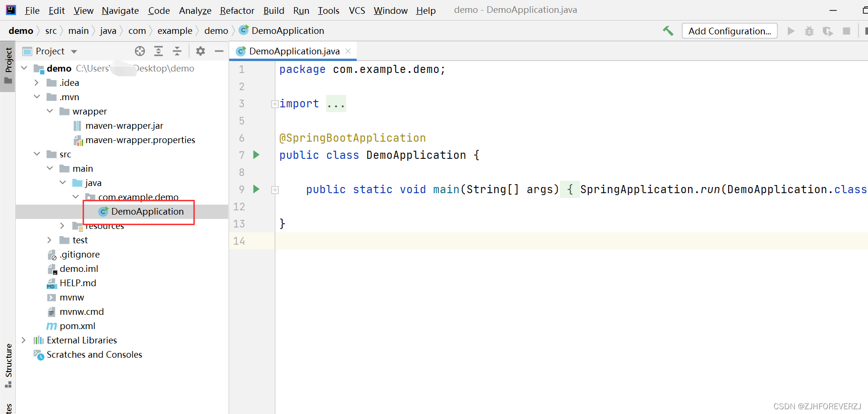Click the Run with Coverage icon
The width and height of the screenshot is (868, 414).
click(828, 31)
